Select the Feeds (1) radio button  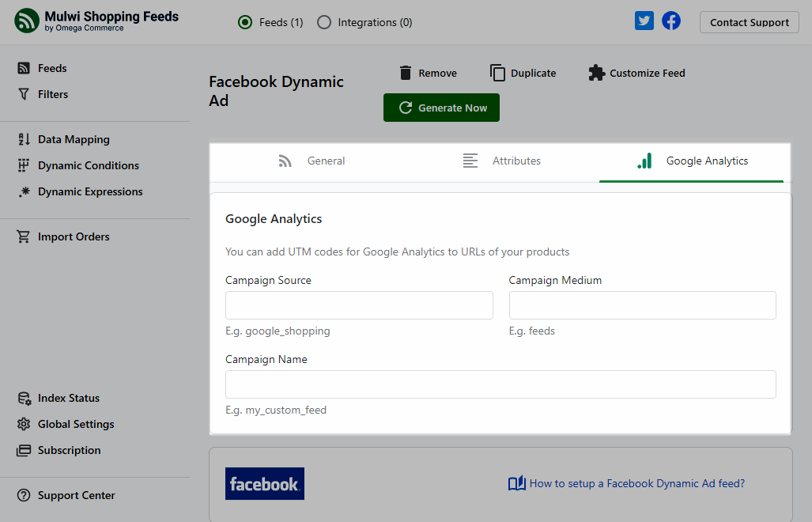tap(245, 22)
